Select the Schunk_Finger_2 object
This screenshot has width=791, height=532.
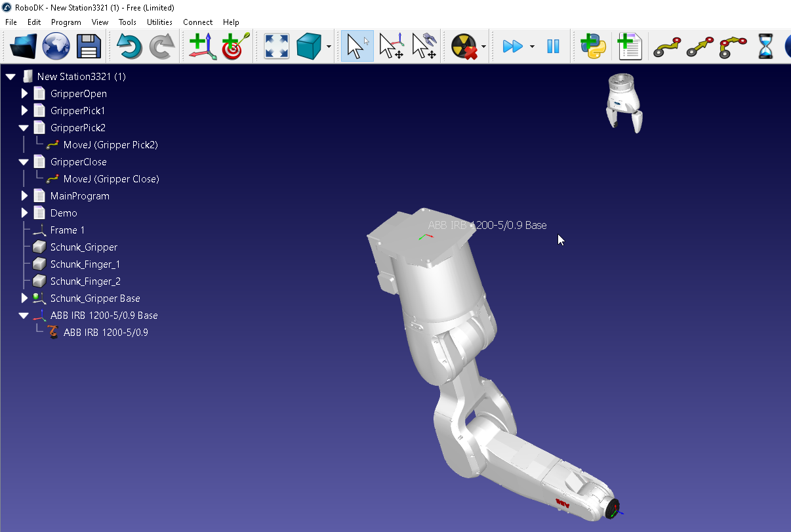coord(85,281)
